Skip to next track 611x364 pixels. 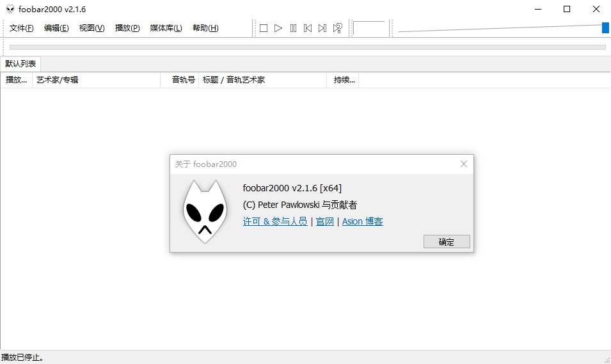pyautogui.click(x=322, y=28)
